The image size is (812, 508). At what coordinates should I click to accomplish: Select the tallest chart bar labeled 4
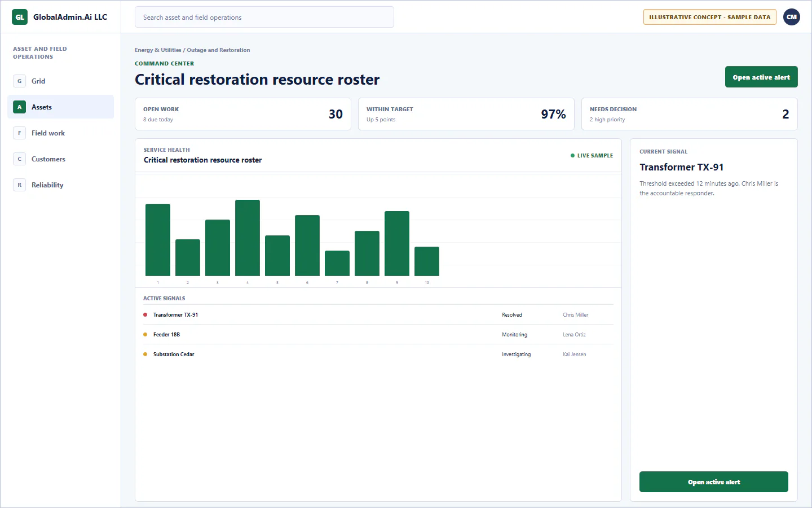[x=248, y=238]
